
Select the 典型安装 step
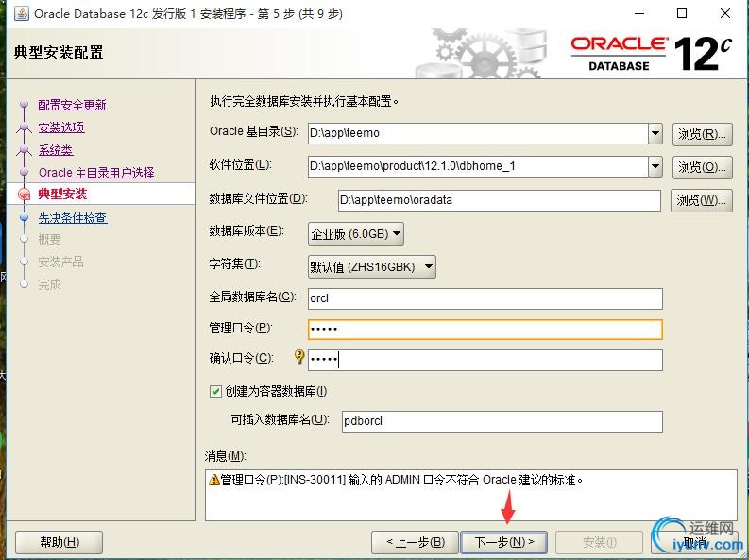[62, 195]
